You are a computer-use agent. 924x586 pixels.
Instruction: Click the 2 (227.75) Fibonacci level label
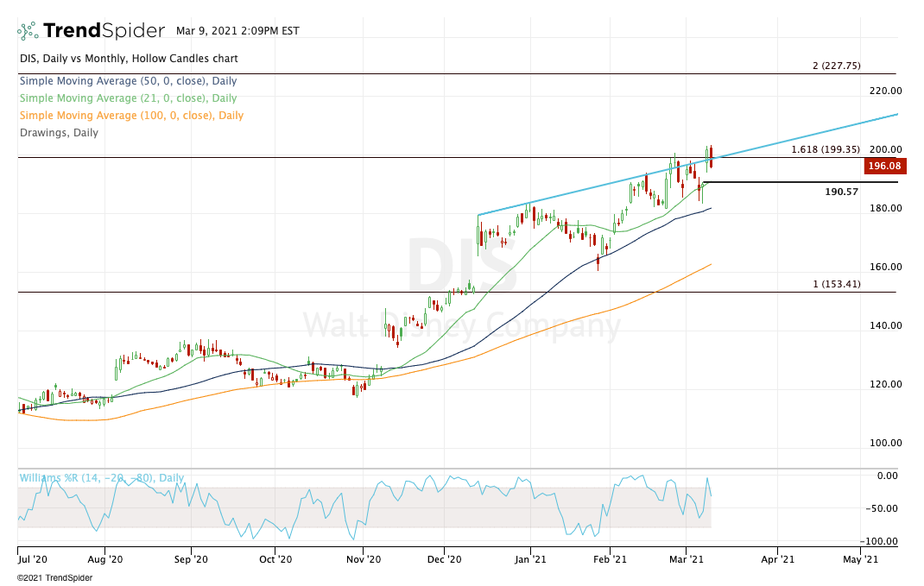point(836,66)
